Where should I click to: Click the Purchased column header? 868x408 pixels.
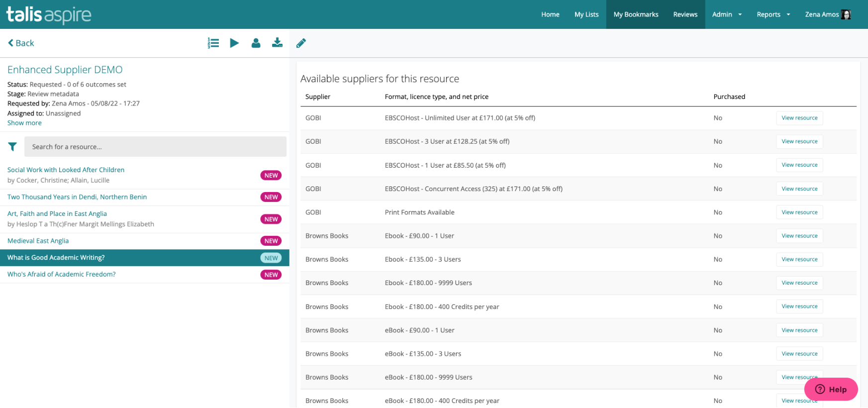click(729, 97)
